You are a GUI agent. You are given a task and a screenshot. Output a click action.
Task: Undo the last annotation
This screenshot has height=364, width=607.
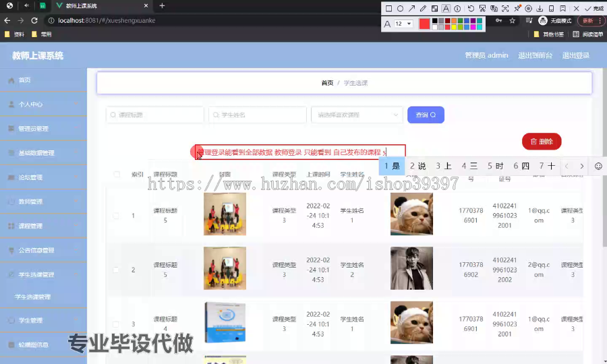coord(471,8)
